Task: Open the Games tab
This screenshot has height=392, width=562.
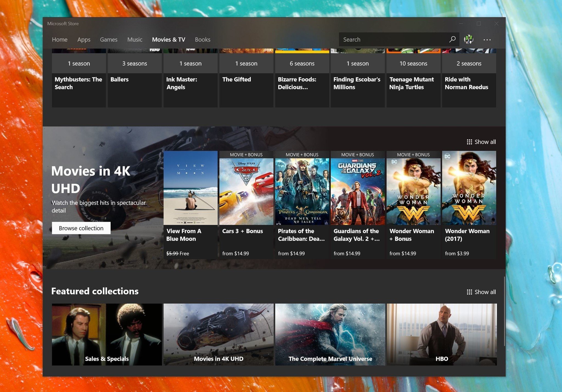Action: [x=109, y=40]
